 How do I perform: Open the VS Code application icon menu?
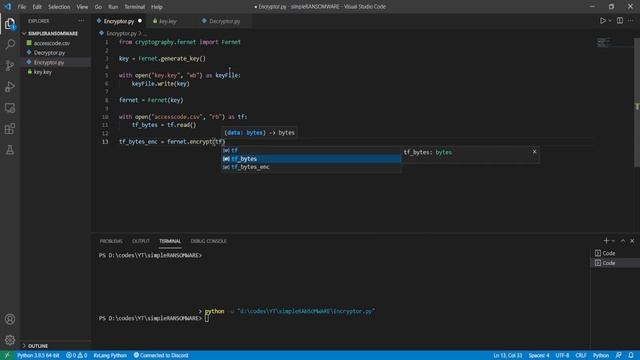7,7
